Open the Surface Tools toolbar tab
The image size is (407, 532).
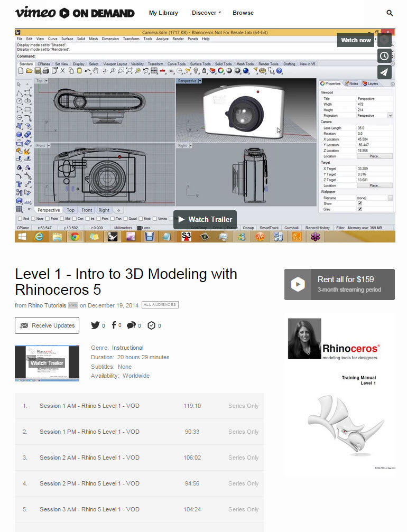(200, 64)
